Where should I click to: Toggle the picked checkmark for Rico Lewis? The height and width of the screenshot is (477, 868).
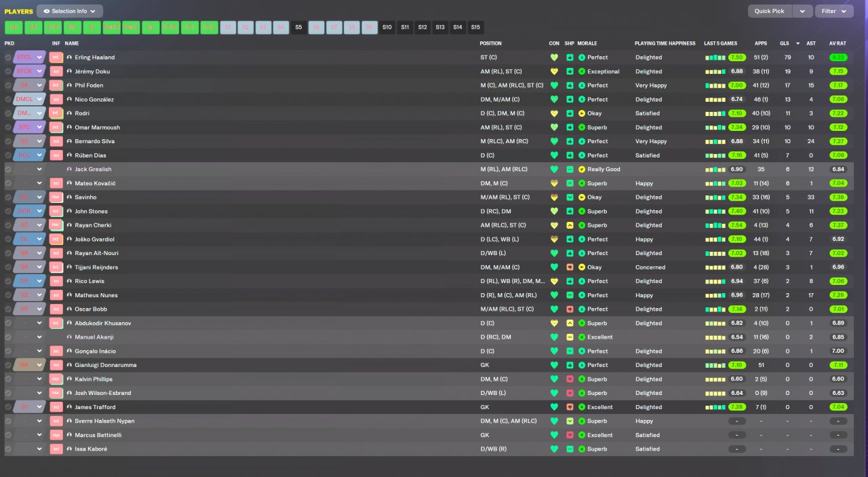point(8,282)
